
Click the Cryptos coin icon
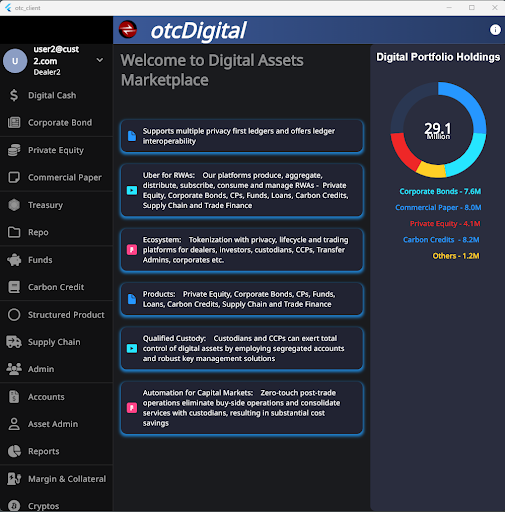click(x=14, y=506)
